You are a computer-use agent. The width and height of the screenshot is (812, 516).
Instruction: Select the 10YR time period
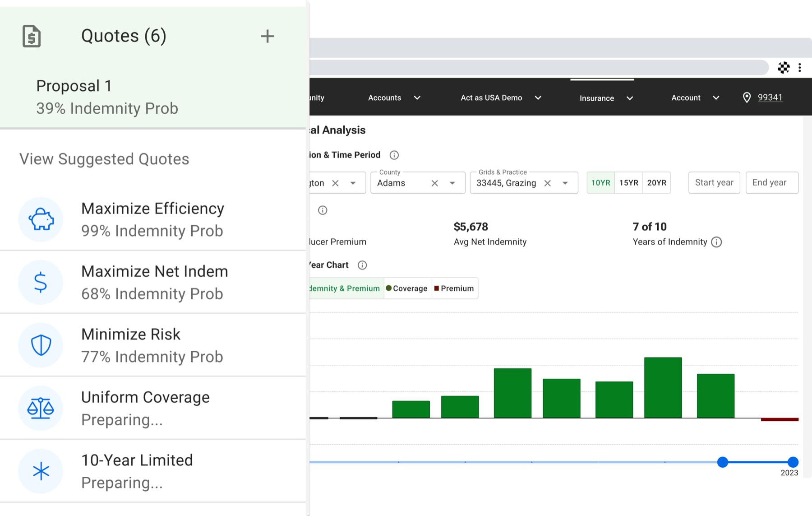tap(601, 183)
